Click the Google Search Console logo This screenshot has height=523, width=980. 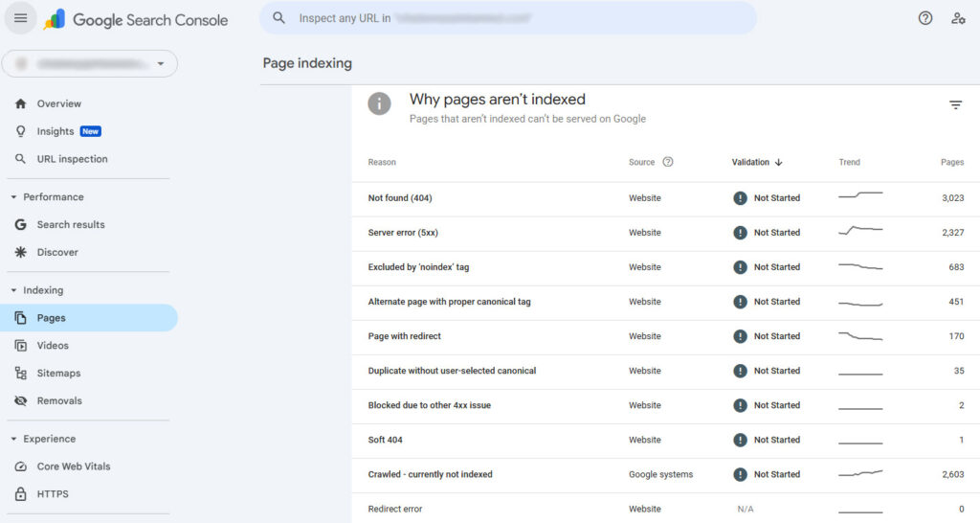point(136,20)
